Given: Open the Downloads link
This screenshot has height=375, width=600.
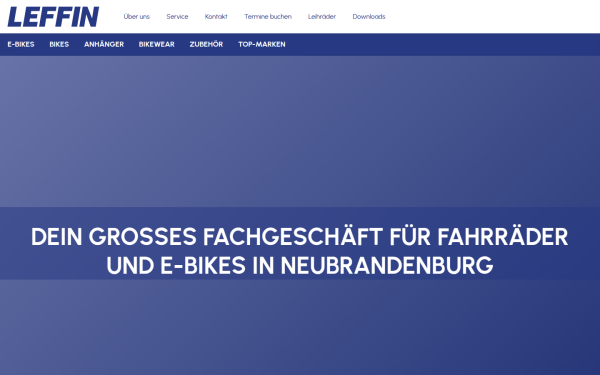Looking at the screenshot, I should [x=369, y=16].
